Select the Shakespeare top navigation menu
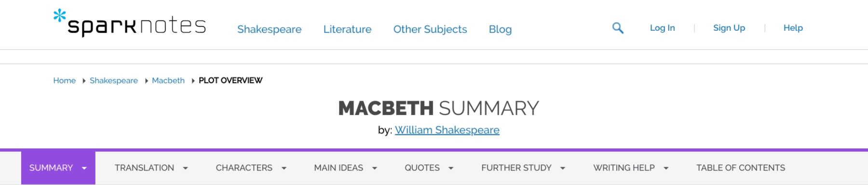 coord(270,29)
